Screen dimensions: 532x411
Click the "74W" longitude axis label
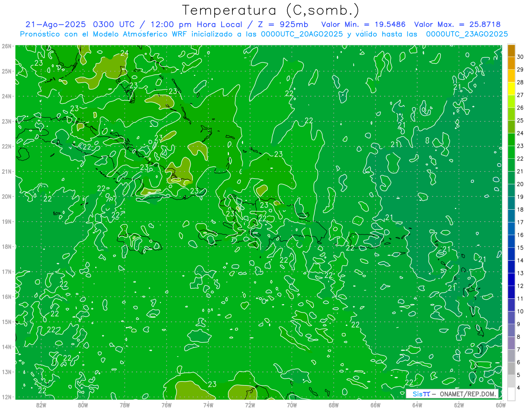(x=208, y=405)
